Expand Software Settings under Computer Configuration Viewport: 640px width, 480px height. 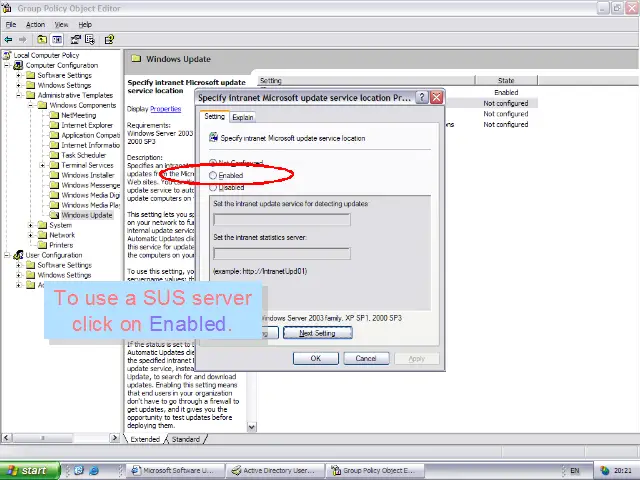pos(19,76)
